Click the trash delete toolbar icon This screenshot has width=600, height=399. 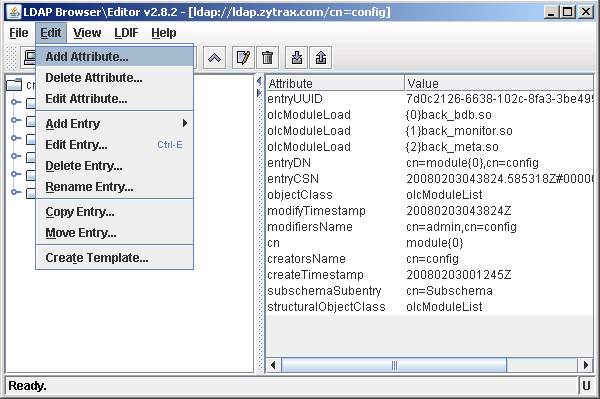pyautogui.click(x=267, y=58)
